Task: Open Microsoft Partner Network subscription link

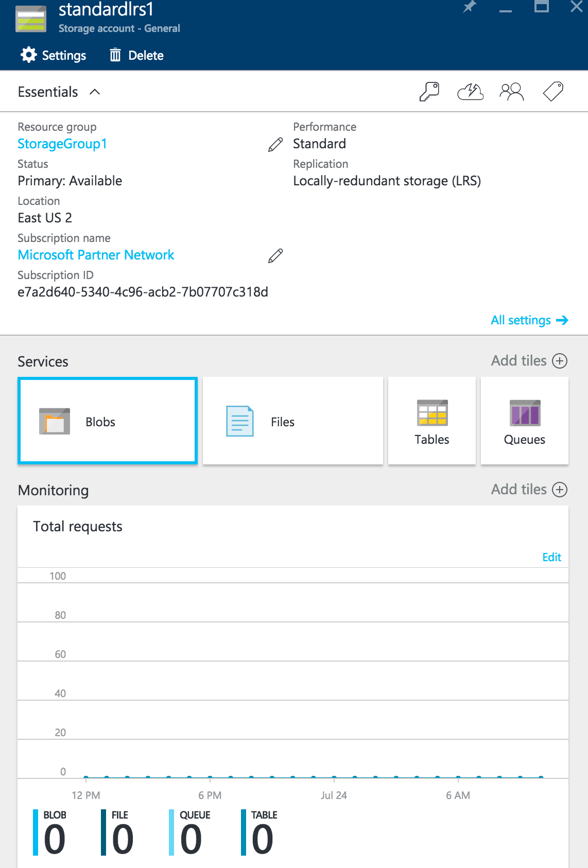Action: coord(96,255)
